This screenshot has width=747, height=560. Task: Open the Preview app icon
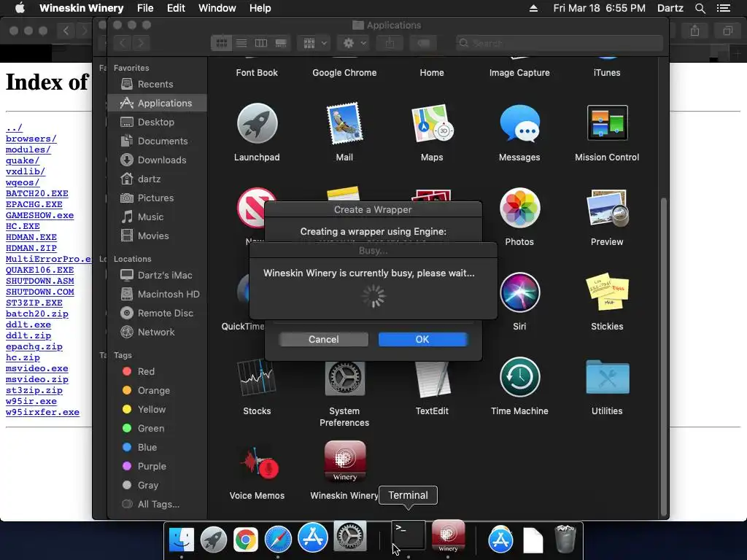click(607, 208)
